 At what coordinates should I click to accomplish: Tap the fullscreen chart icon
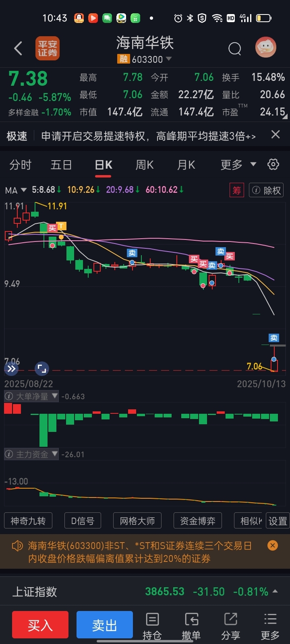(x=42, y=368)
